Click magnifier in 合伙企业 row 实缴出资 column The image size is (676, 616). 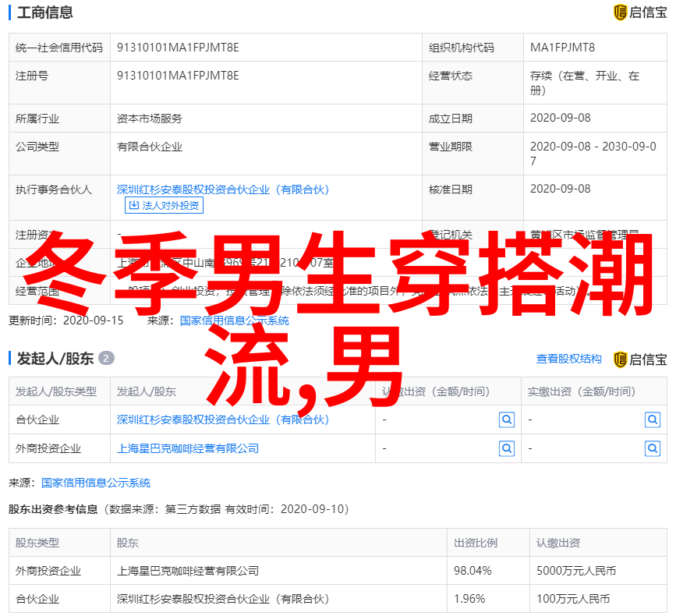click(653, 420)
